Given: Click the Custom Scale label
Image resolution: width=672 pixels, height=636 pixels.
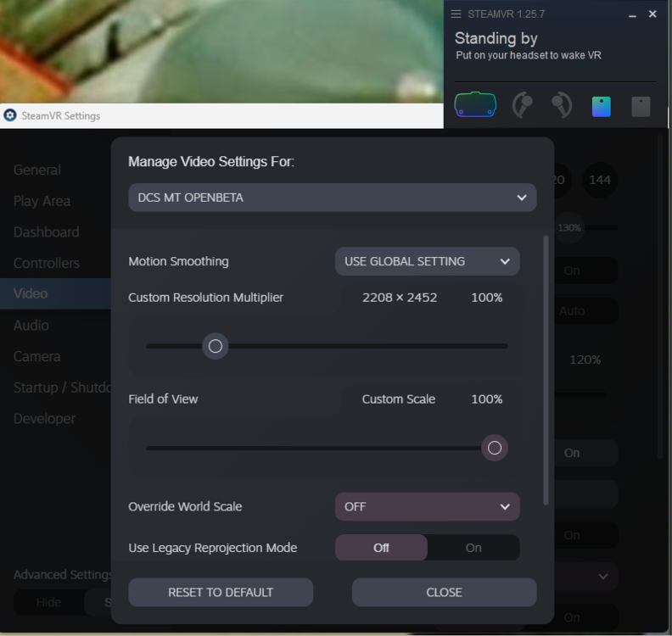Looking at the screenshot, I should tap(399, 399).
